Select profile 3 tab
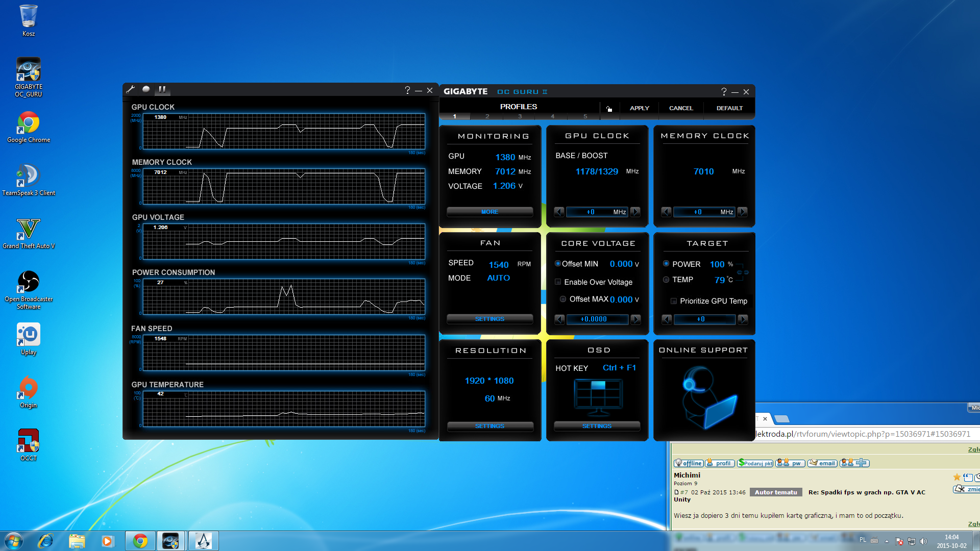 click(x=520, y=116)
